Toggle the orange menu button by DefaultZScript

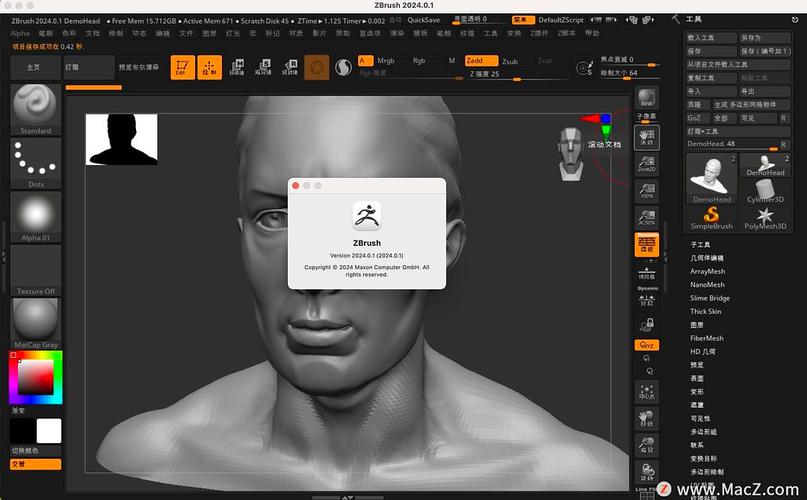[x=522, y=20]
